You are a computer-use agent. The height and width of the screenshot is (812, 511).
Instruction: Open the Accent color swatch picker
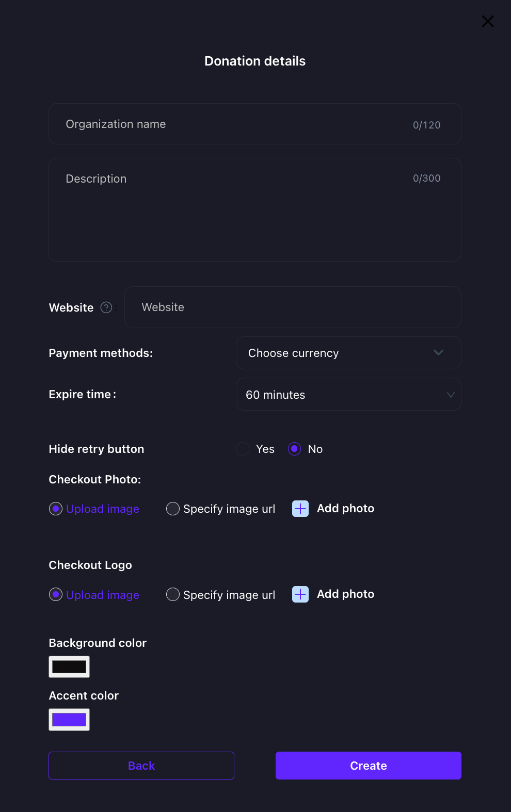[69, 720]
